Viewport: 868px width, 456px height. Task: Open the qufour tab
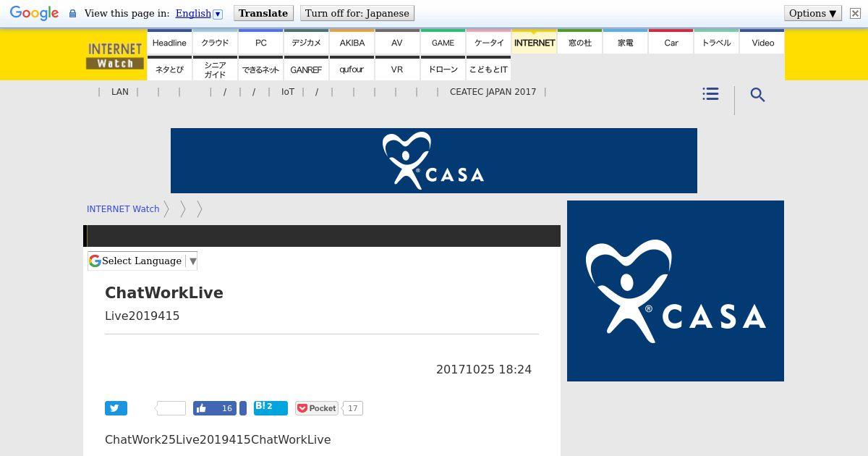click(x=352, y=69)
